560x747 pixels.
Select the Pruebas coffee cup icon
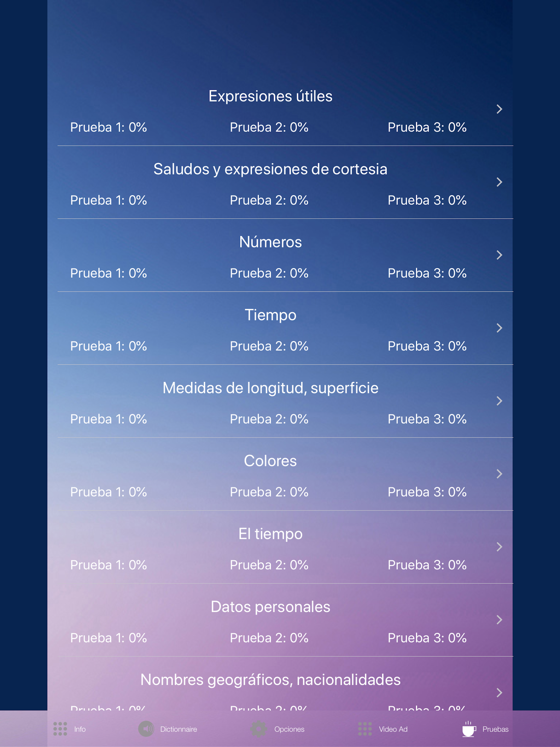[x=469, y=730]
